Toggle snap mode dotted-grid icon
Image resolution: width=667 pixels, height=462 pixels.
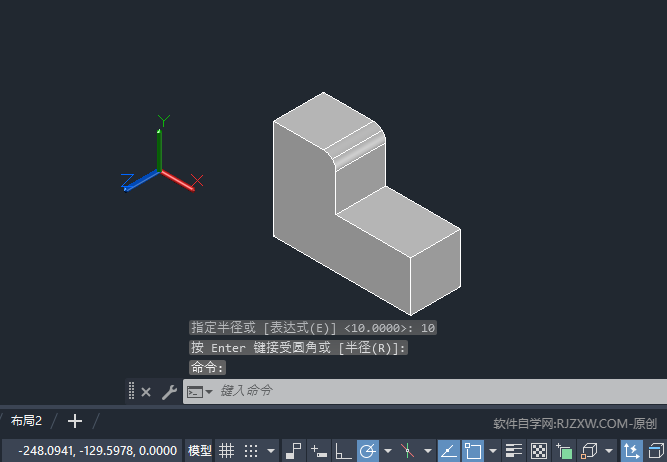click(x=251, y=451)
